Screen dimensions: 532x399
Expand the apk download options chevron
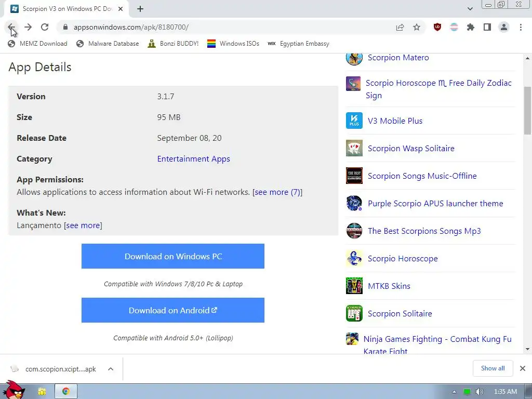pyautogui.click(x=111, y=369)
